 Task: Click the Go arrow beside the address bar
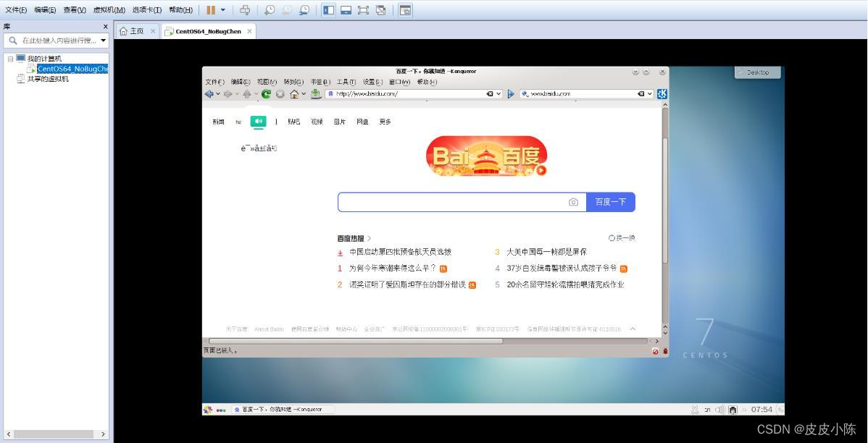[x=512, y=93]
